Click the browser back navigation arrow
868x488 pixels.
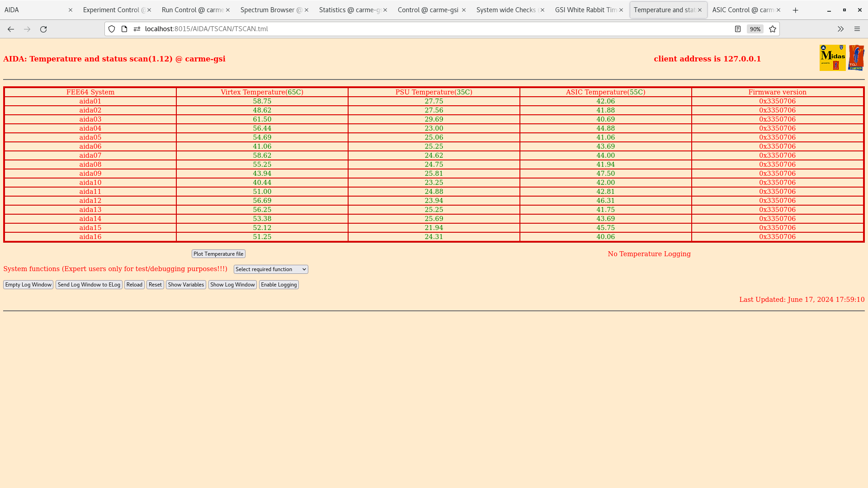(11, 28)
